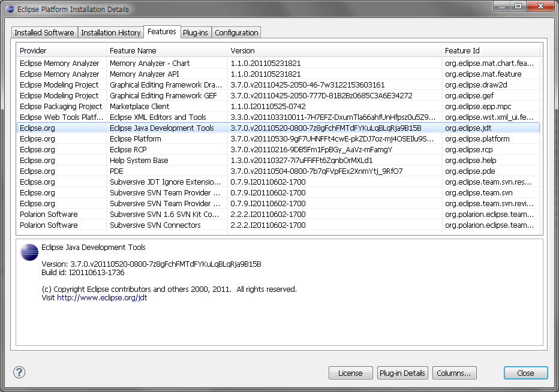Select the Graphical Editing Framework GEF feature
The width and height of the screenshot is (559, 392).
coord(163,95)
